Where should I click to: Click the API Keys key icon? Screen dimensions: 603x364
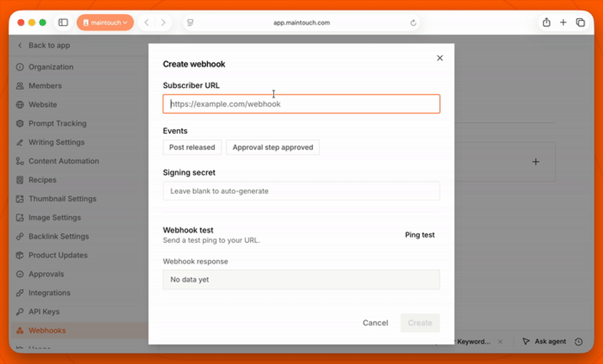20,312
